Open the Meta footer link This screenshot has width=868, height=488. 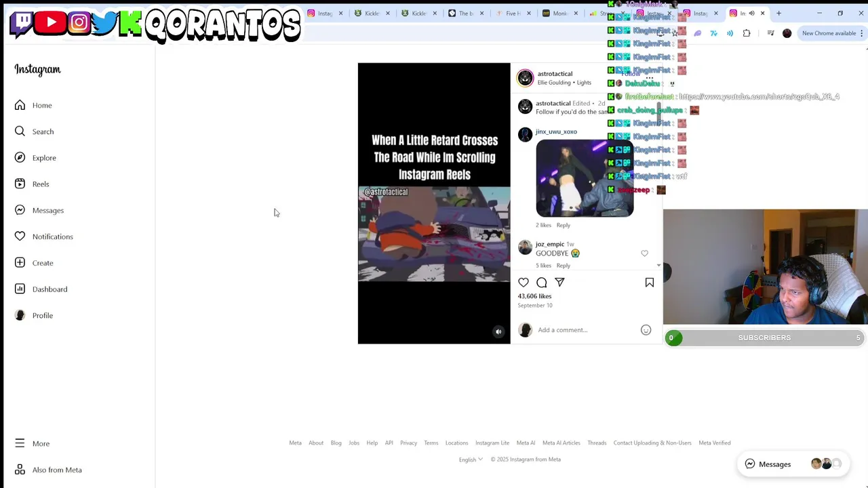[295, 443]
